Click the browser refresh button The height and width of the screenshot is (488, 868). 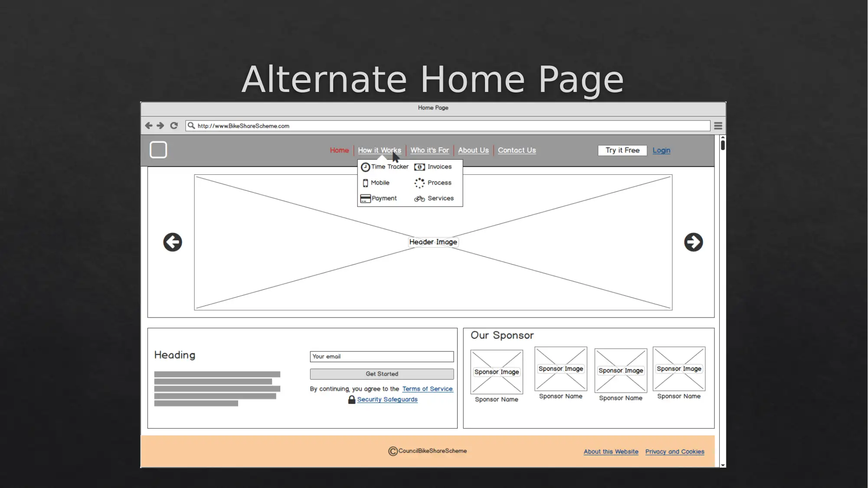coord(174,126)
